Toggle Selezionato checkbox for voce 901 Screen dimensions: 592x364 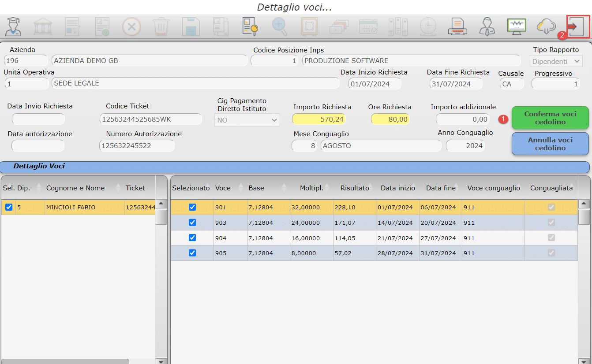[192, 207]
